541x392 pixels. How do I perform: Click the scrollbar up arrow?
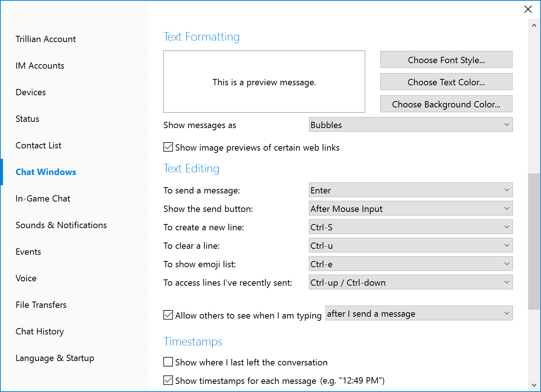pyautogui.click(x=534, y=25)
